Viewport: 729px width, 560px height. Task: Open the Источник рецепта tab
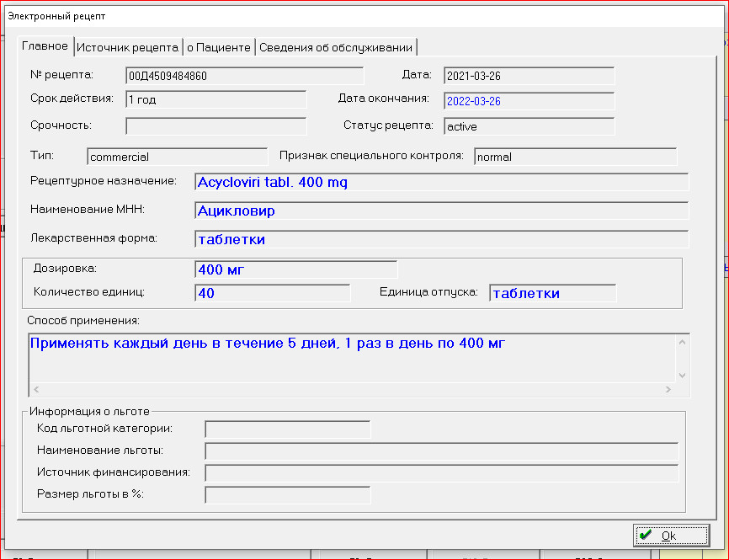point(127,47)
